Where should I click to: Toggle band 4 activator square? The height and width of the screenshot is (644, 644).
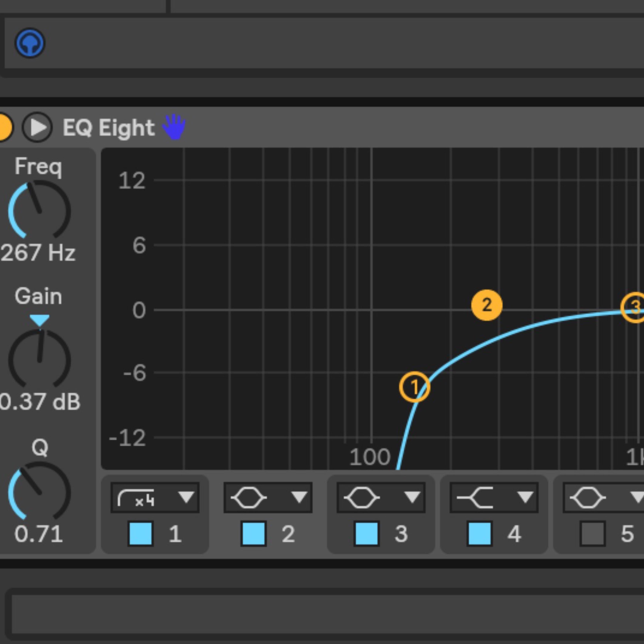coord(479,534)
